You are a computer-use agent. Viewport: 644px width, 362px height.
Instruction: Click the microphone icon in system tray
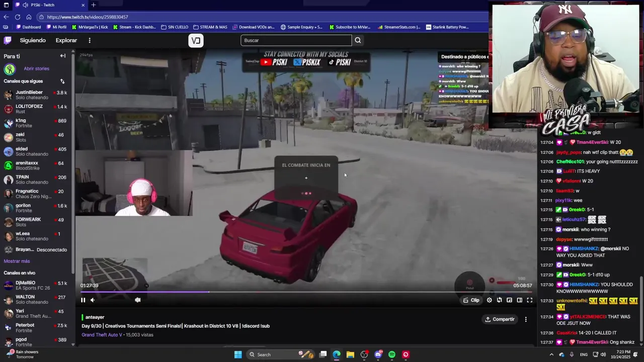[572, 354]
